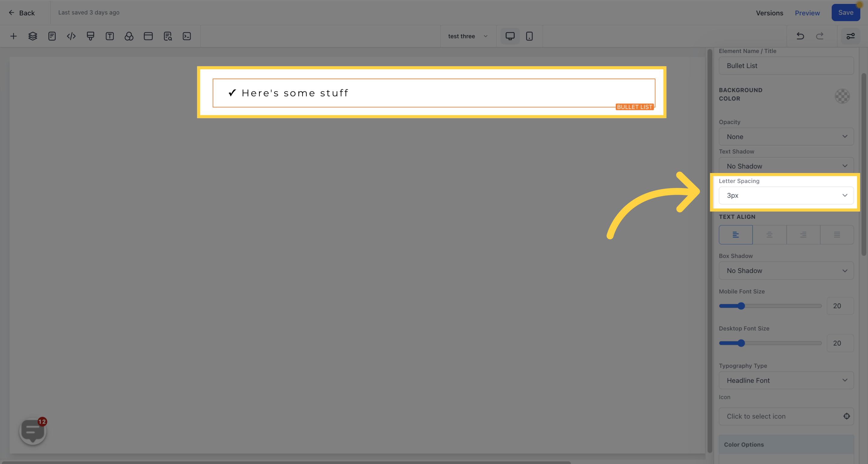The width and height of the screenshot is (868, 464).
Task: Open the test three page dropdown
Action: click(468, 36)
